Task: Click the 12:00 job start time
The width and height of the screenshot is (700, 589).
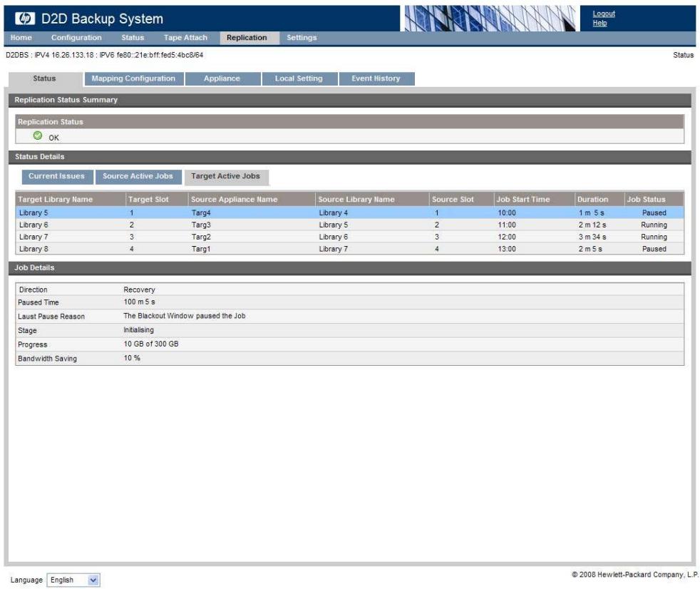Action: pos(507,237)
